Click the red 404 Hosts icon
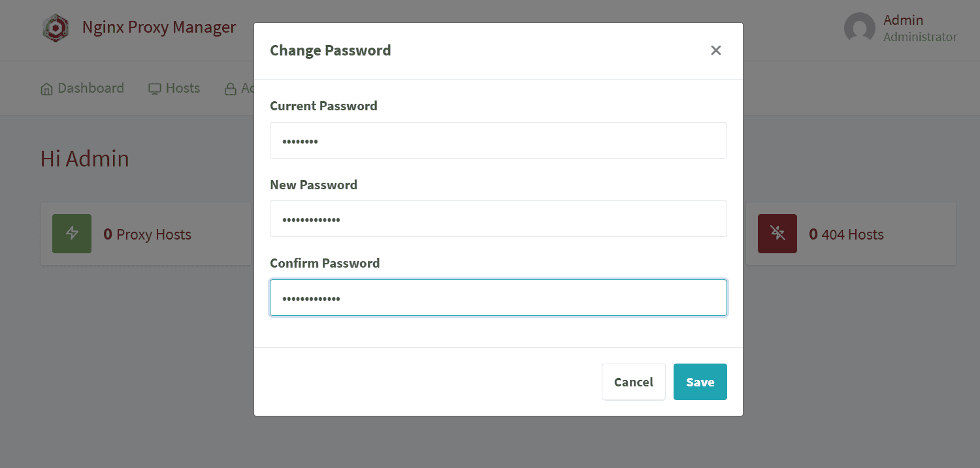 tap(777, 234)
